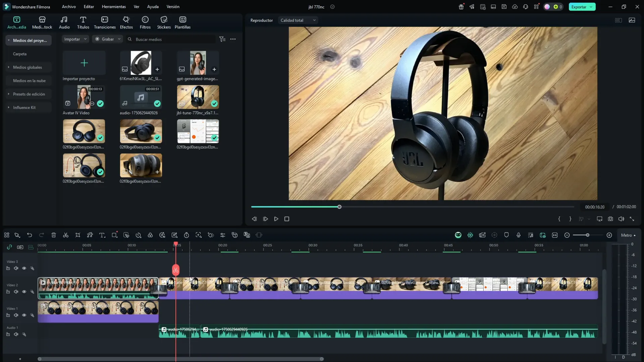Take a snapshot using the camera icon under the preview

[x=610, y=218]
